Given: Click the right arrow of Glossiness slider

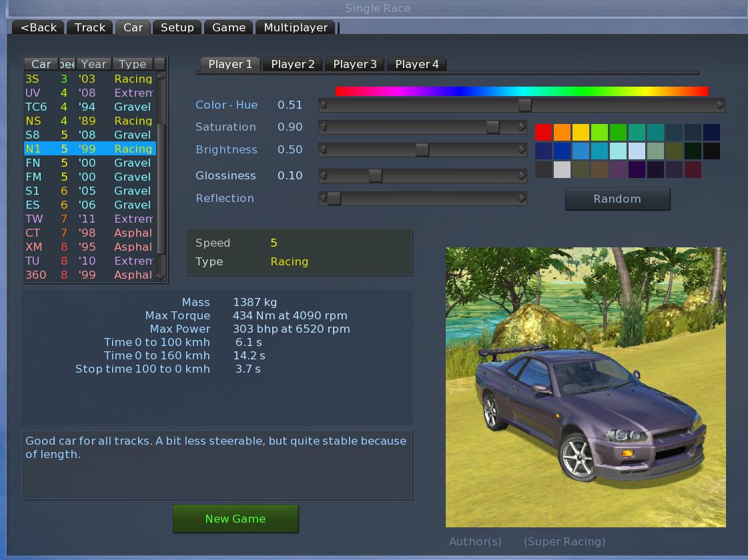Looking at the screenshot, I should 522,176.
